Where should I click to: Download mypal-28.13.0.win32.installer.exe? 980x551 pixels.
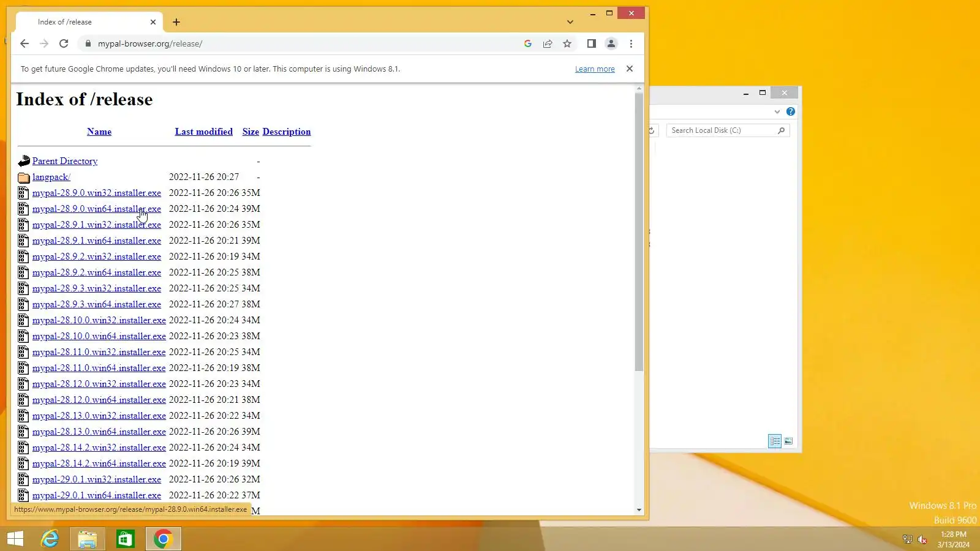coord(99,416)
